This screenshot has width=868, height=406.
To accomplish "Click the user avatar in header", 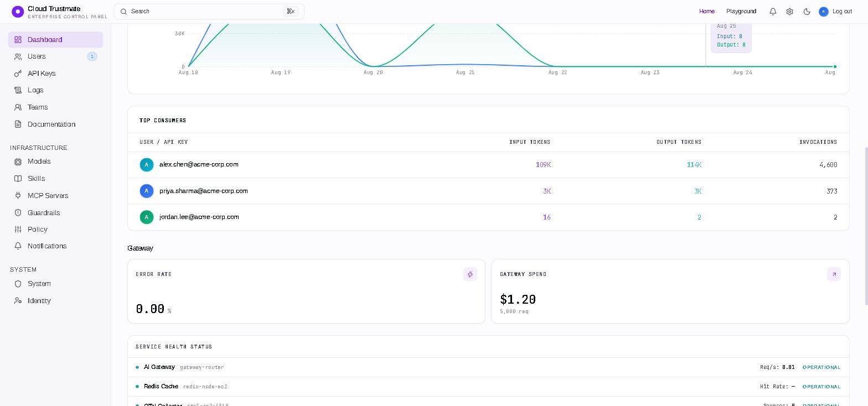I will click(824, 11).
